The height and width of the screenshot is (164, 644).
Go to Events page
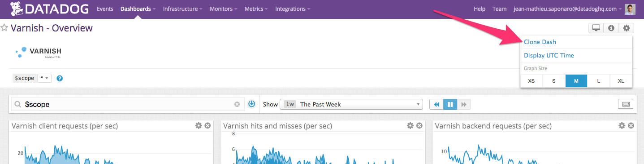pyautogui.click(x=105, y=9)
